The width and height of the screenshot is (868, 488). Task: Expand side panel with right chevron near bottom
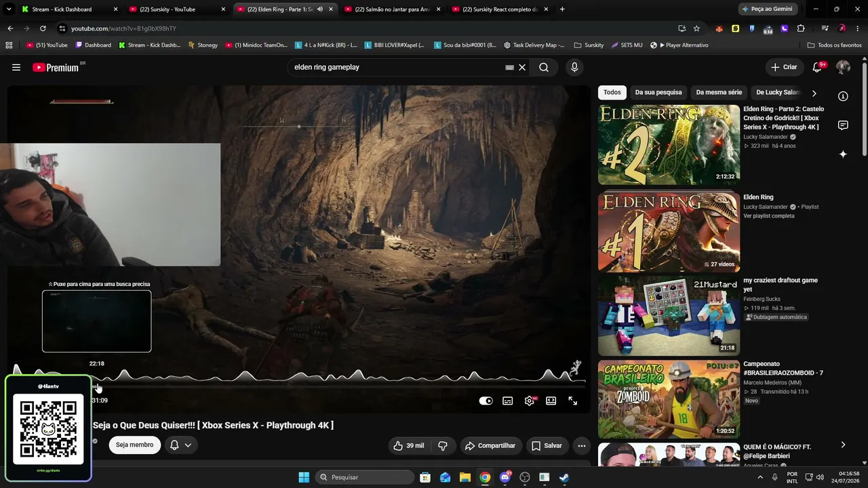(x=843, y=445)
